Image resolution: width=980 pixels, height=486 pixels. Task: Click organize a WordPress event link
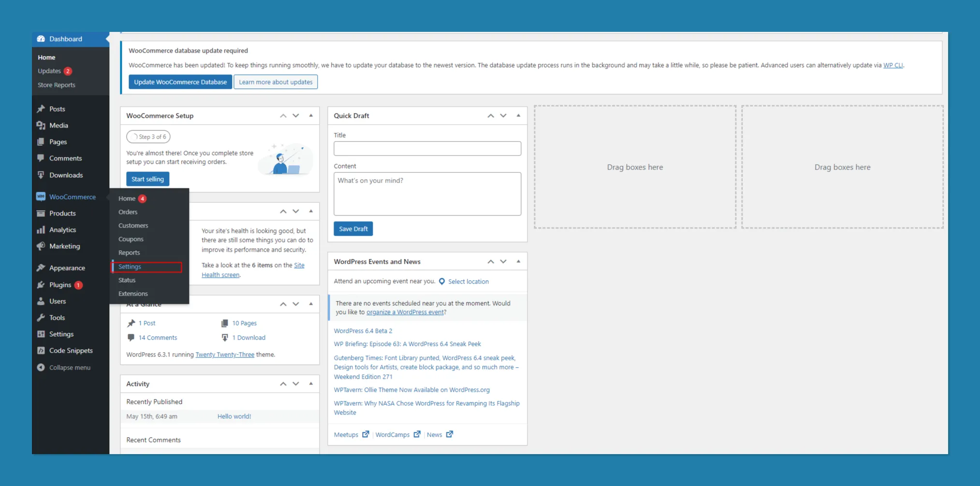click(405, 312)
